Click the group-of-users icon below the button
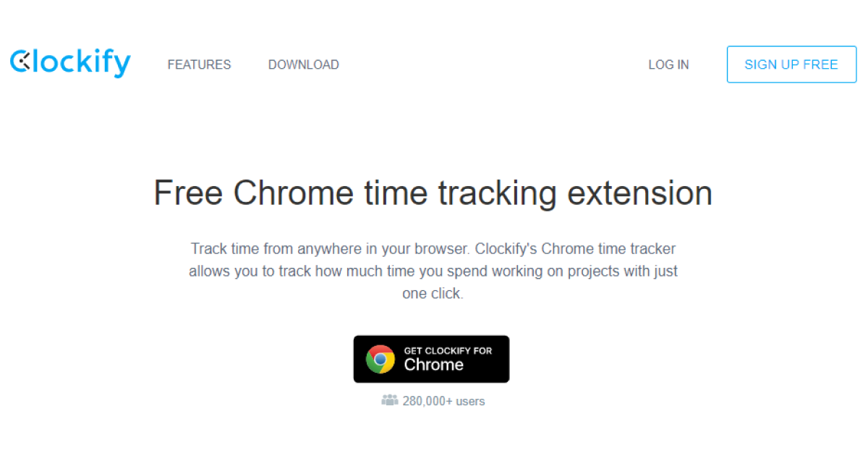The image size is (868, 456). tap(390, 400)
